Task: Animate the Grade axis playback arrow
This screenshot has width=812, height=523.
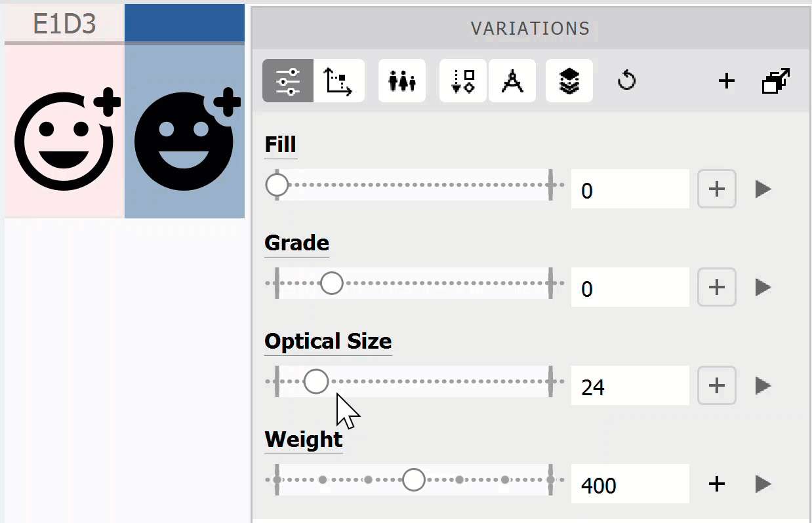Action: [x=763, y=287]
